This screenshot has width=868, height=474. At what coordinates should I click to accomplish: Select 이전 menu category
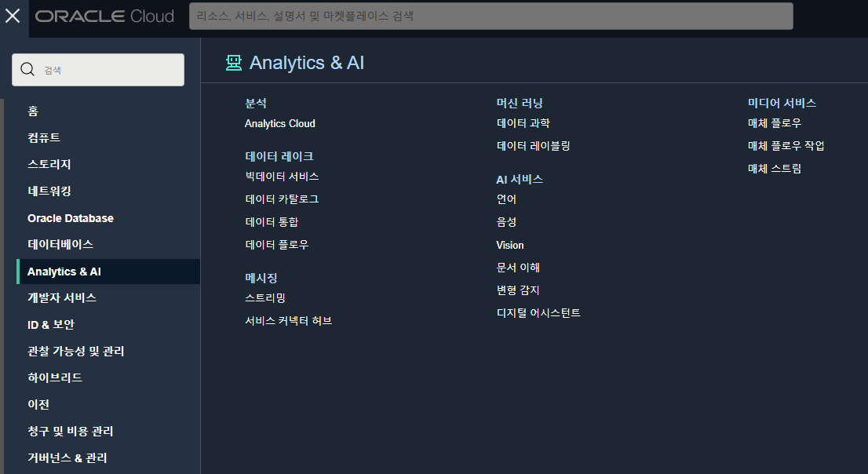click(38, 404)
